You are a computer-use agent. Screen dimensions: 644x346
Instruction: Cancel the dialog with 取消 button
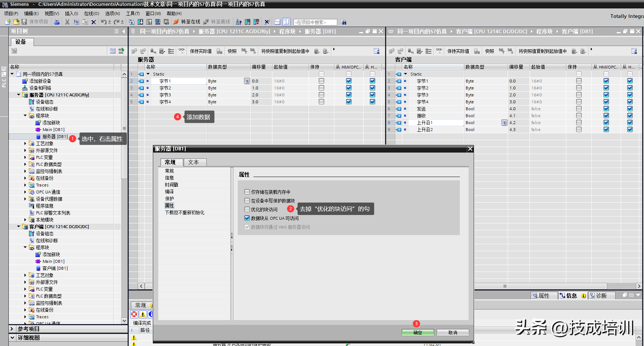point(453,332)
